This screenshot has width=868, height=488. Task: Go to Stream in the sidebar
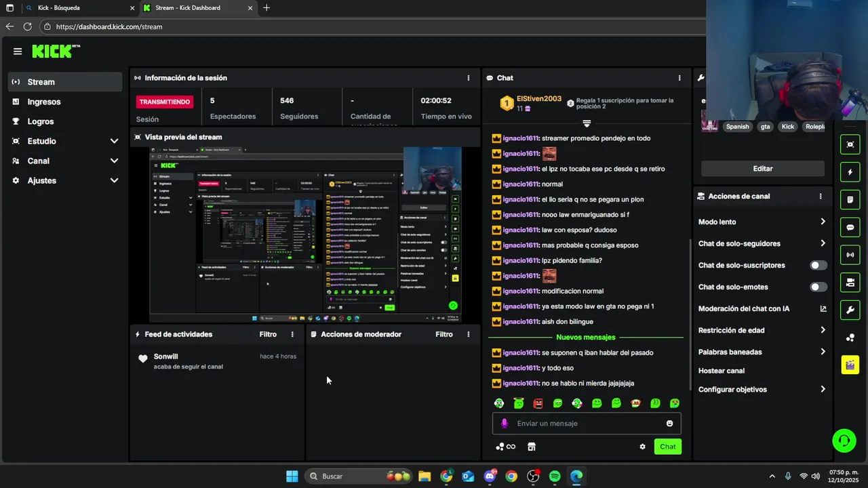click(x=66, y=82)
